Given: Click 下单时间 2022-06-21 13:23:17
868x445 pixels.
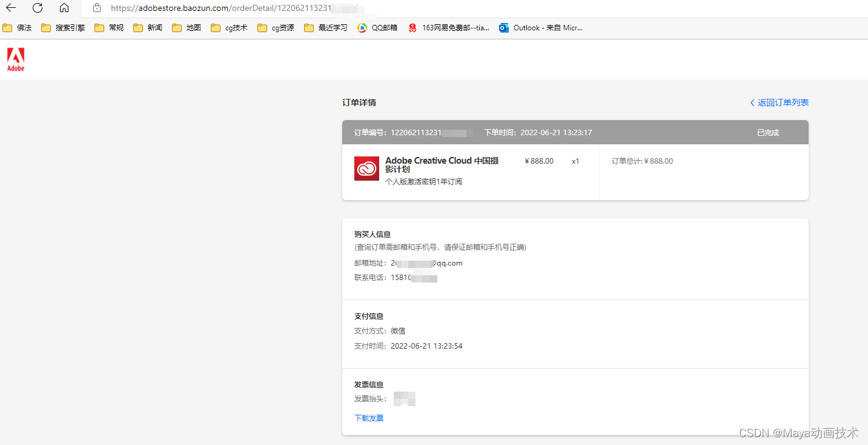Looking at the screenshot, I should pos(538,132).
